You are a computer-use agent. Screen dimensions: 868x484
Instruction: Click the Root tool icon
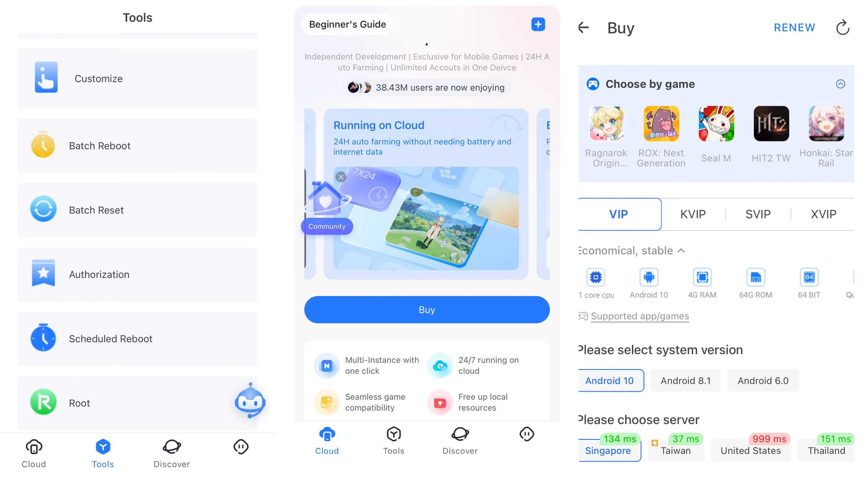click(x=43, y=403)
